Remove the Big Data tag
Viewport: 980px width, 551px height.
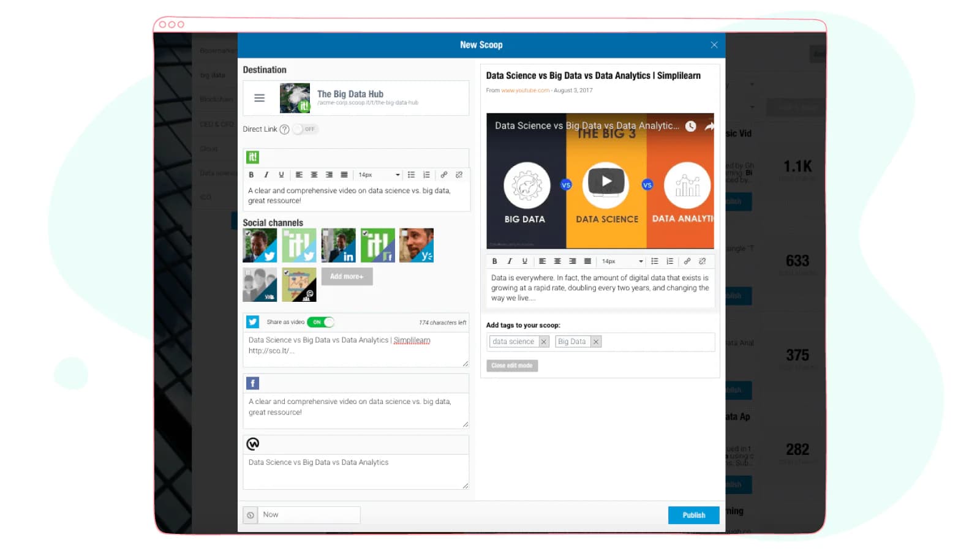click(x=596, y=342)
